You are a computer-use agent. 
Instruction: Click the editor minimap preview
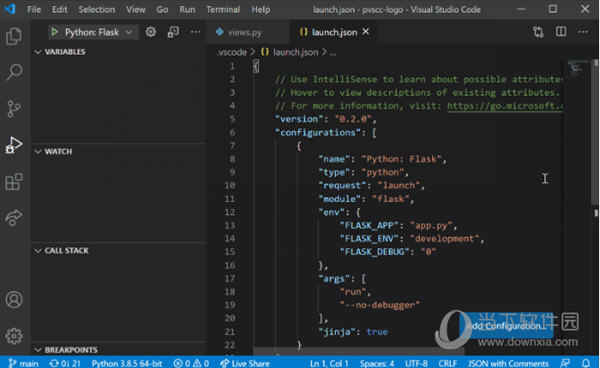pyautogui.click(x=577, y=67)
